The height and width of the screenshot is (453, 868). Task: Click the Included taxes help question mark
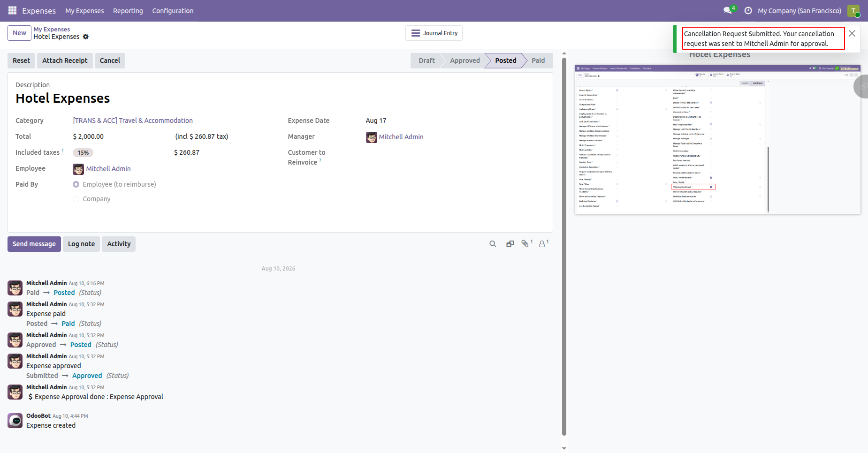(62, 151)
